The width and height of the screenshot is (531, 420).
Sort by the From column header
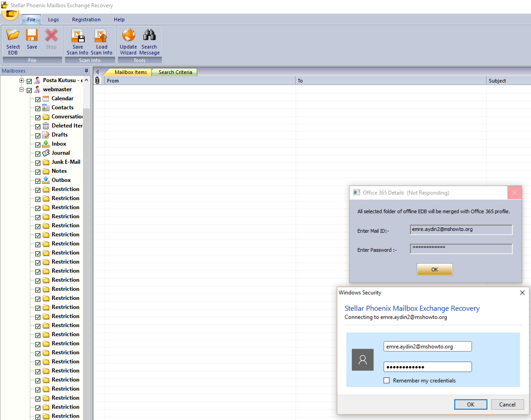[x=200, y=81]
